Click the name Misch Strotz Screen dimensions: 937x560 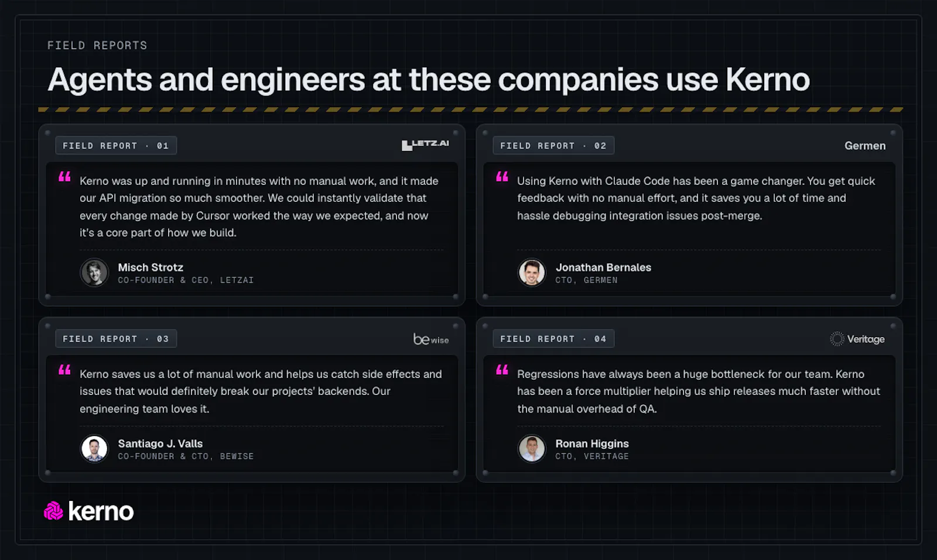coord(151,267)
